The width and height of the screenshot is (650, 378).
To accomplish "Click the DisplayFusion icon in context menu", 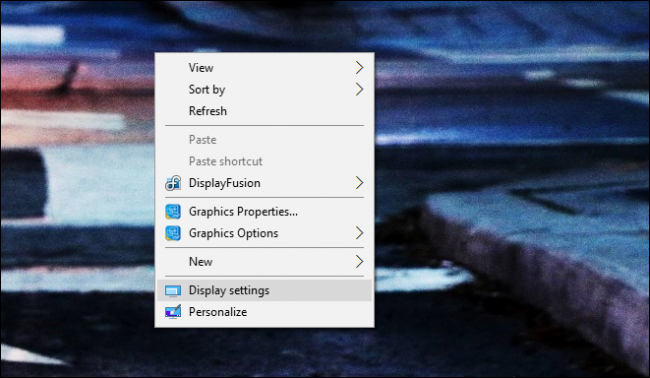I will tap(173, 183).
